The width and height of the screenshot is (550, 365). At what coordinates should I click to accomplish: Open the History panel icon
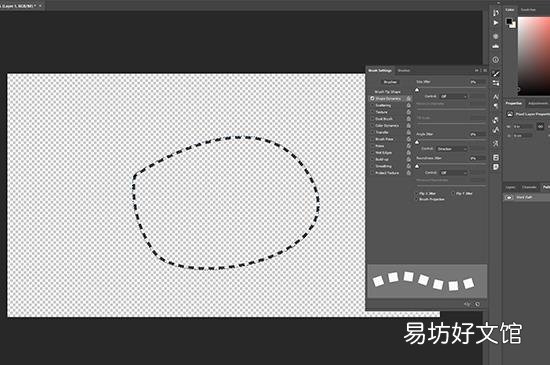coord(495,13)
